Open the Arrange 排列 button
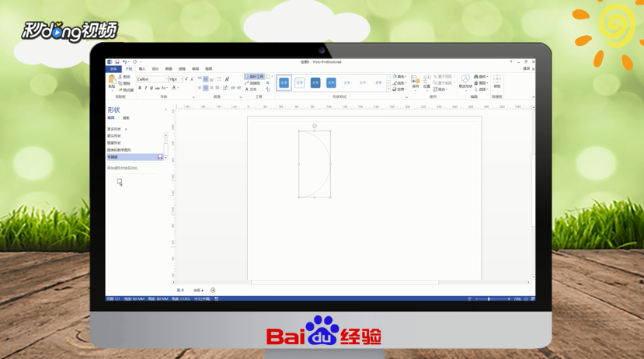The width and height of the screenshot is (644, 359). pyautogui.click(x=416, y=82)
